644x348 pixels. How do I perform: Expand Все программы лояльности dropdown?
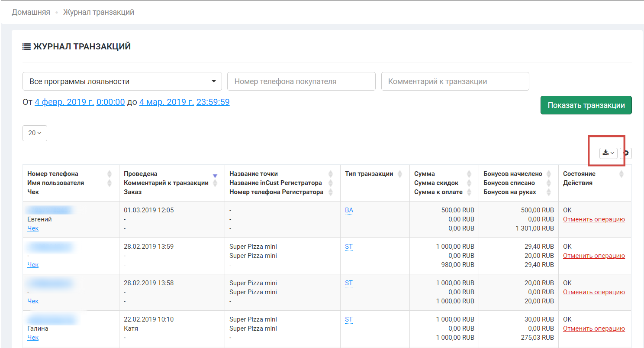tap(122, 81)
